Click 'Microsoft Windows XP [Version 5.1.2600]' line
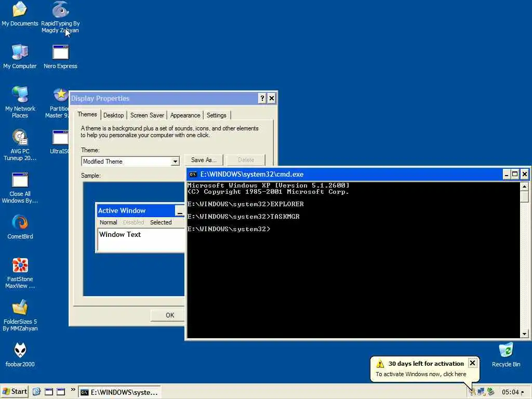 (x=269, y=185)
